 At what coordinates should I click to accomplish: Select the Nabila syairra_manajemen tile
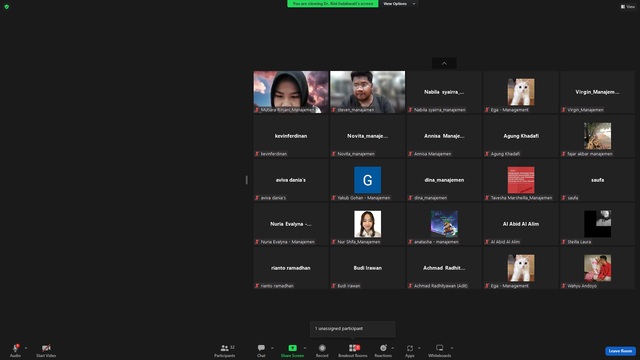[x=444, y=92]
